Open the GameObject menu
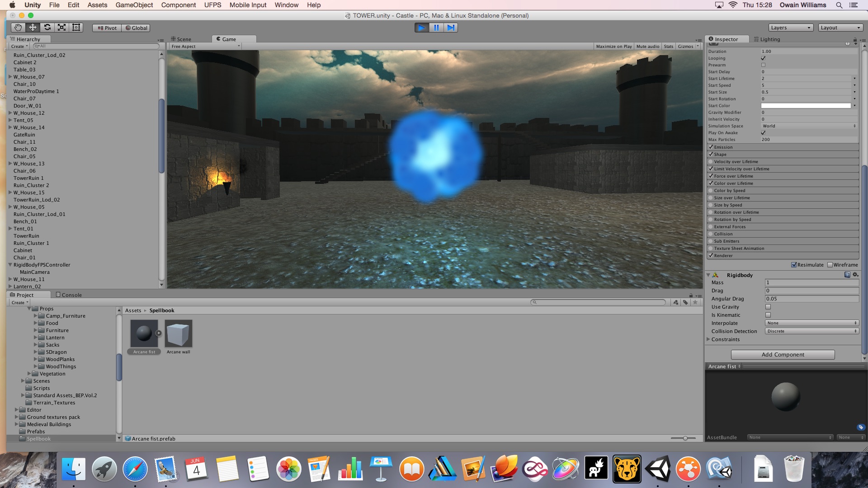 pyautogui.click(x=134, y=5)
